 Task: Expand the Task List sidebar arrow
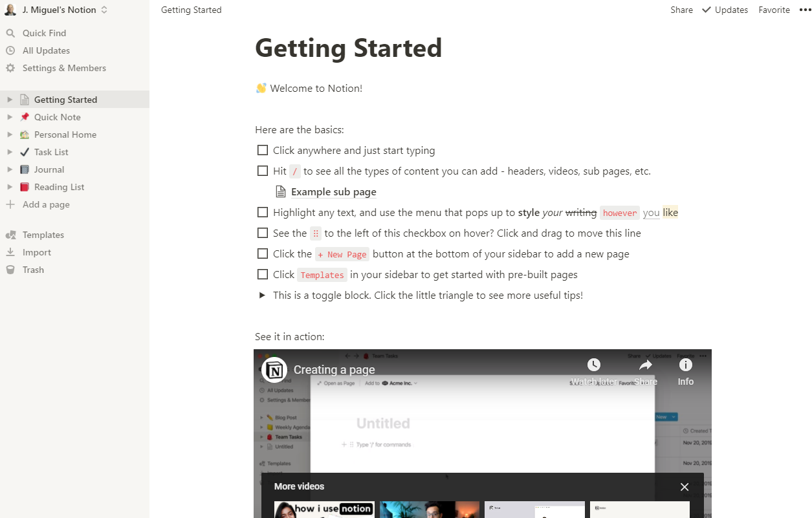pos(10,152)
